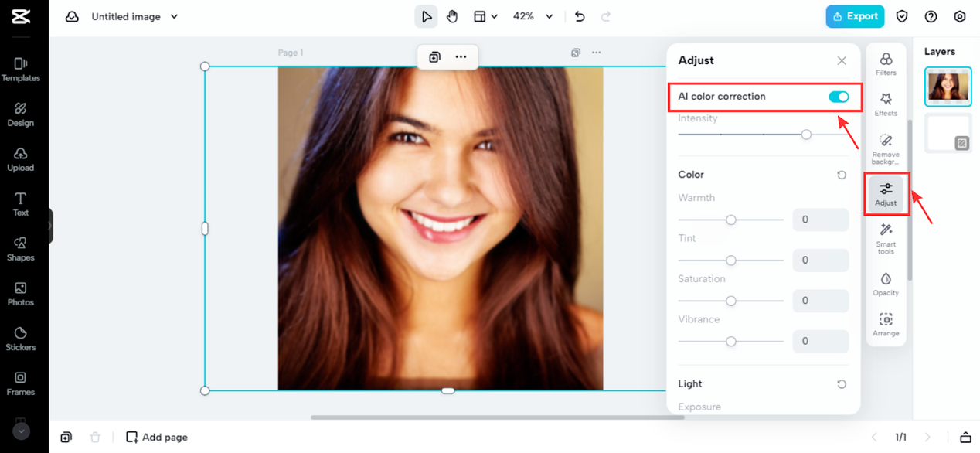Click the Warmth value field

click(x=821, y=220)
